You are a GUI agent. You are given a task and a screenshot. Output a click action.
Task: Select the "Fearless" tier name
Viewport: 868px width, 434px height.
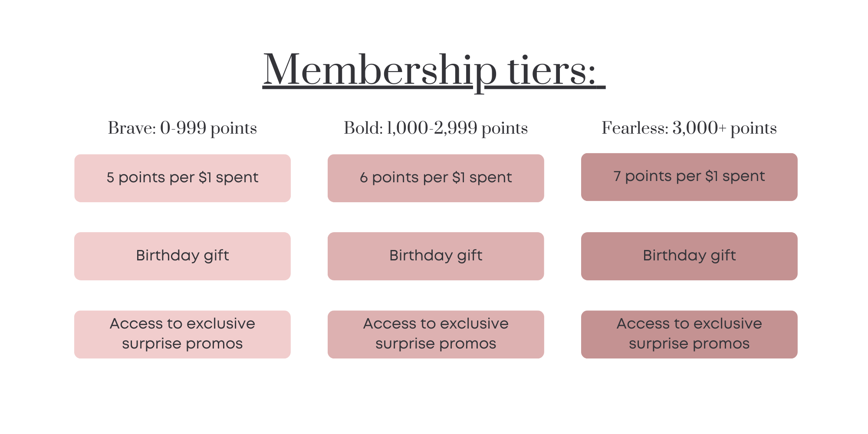(634, 128)
